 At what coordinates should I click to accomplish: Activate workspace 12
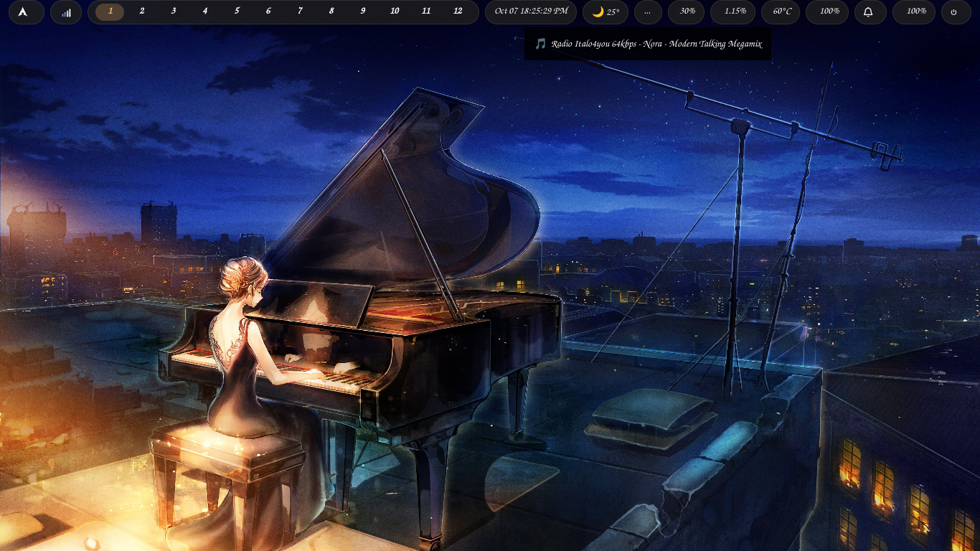[458, 11]
